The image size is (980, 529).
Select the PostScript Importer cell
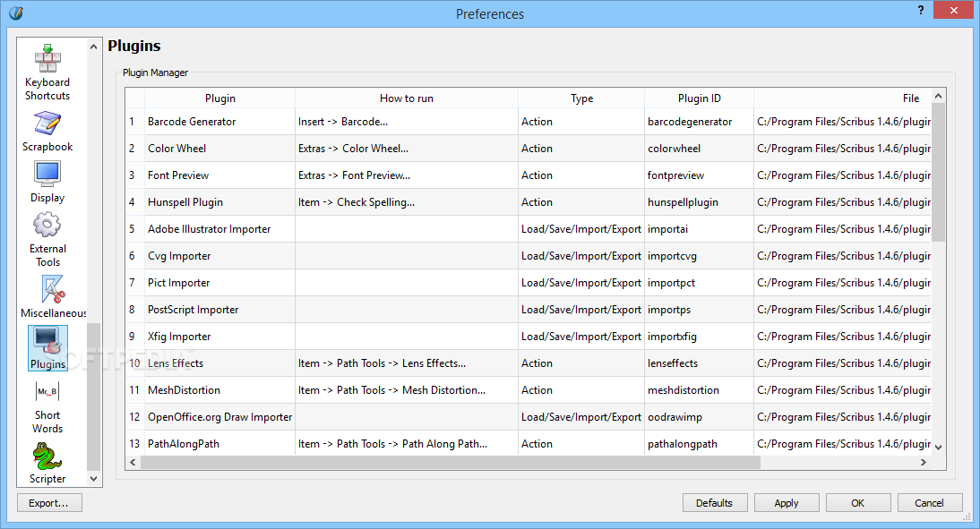point(220,310)
